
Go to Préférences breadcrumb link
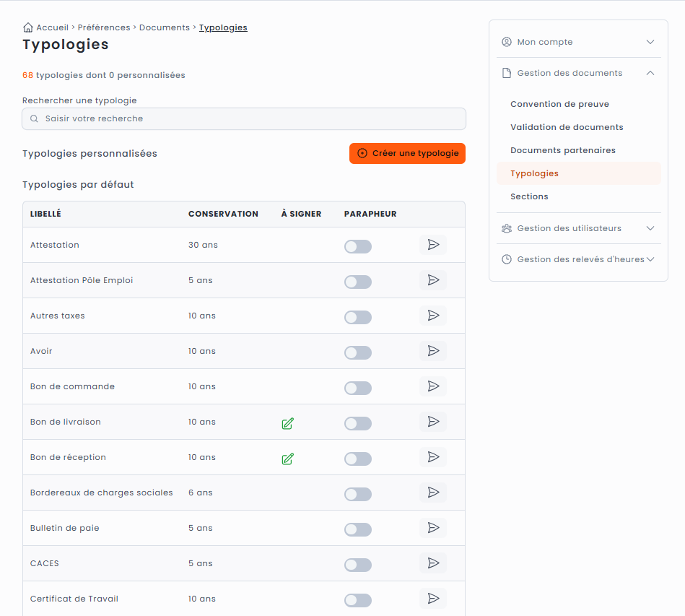[x=104, y=27]
